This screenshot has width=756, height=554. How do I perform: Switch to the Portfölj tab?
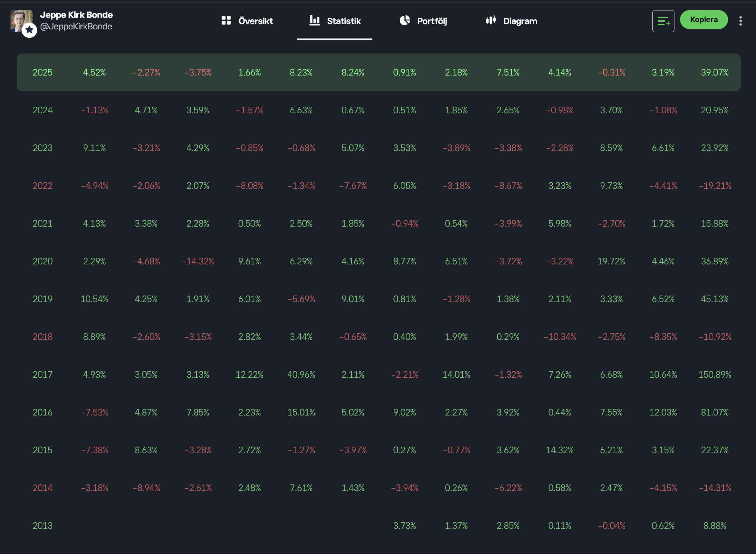point(432,21)
